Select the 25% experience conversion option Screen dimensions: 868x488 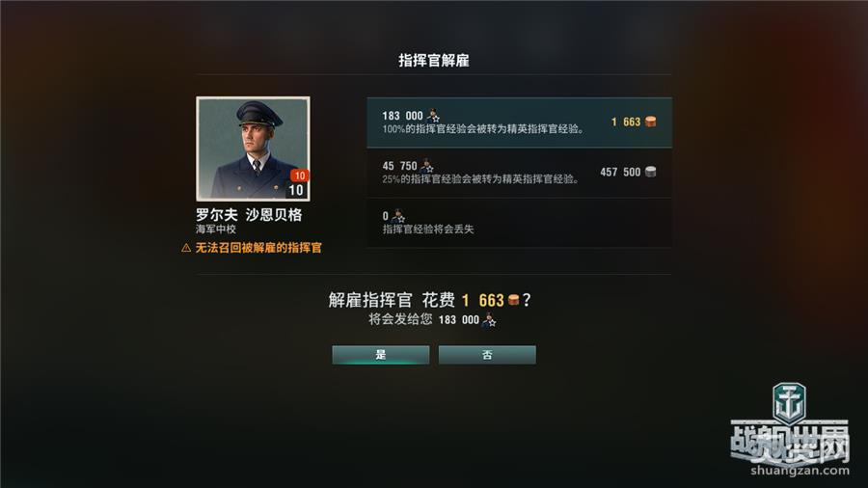(519, 173)
